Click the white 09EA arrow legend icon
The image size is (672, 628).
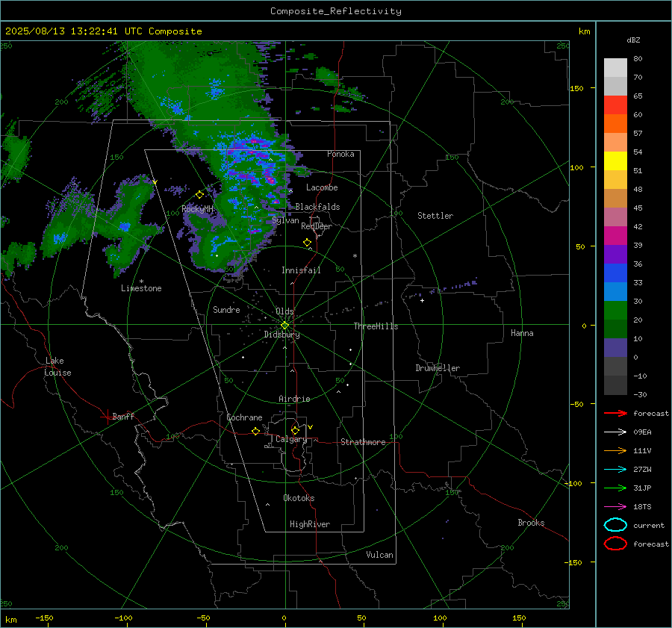[x=615, y=432]
